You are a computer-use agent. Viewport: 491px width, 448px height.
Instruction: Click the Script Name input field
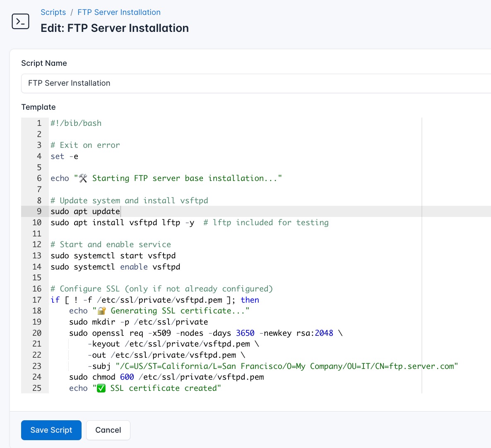[256, 83]
